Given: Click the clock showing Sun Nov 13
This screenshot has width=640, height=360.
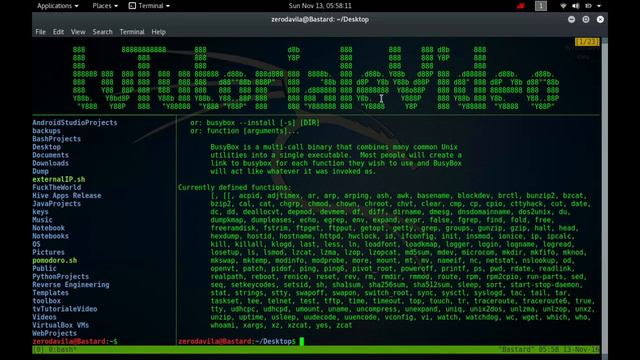Looking at the screenshot, I should tap(320, 6).
